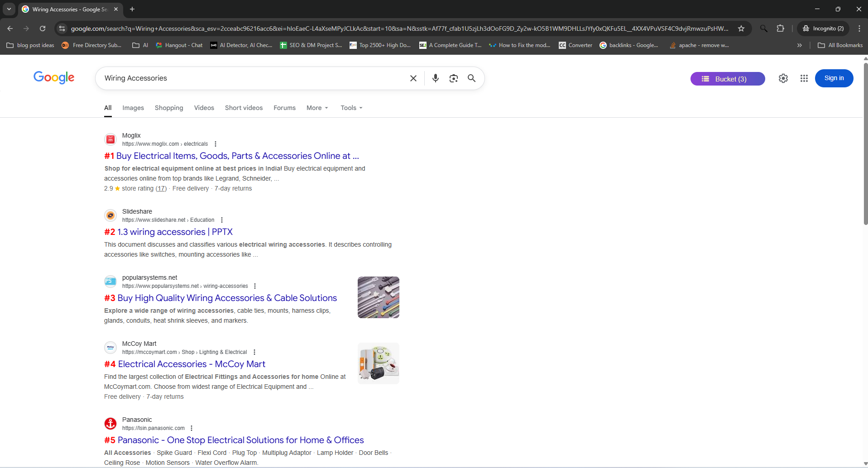Open the Tools dropdown
This screenshot has width=868, height=468.
351,108
